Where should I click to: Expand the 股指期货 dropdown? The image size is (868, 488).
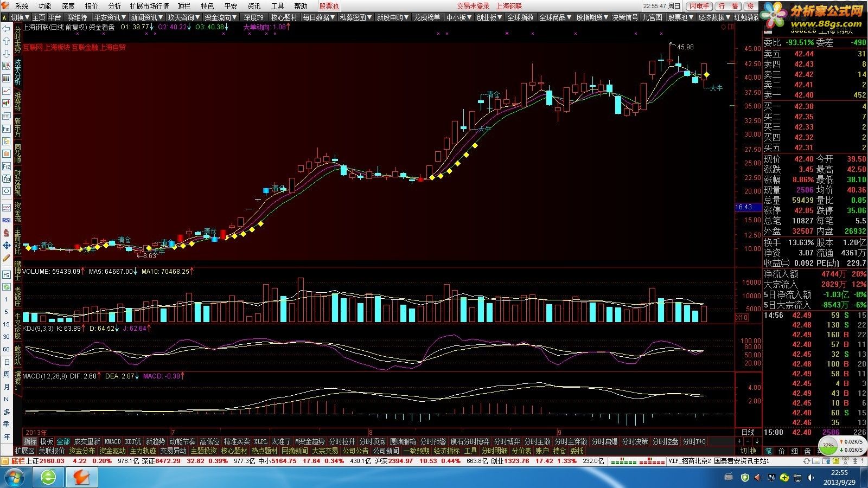(592, 17)
